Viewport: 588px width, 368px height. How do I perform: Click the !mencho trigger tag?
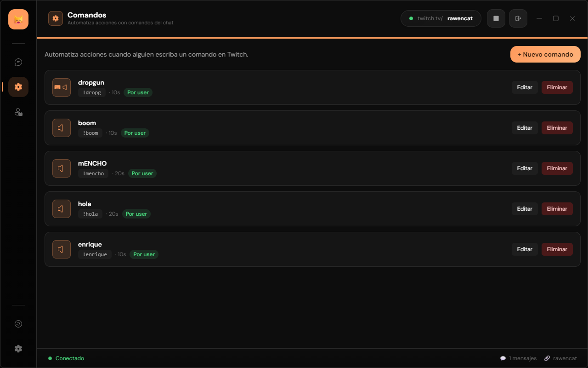[93, 173]
